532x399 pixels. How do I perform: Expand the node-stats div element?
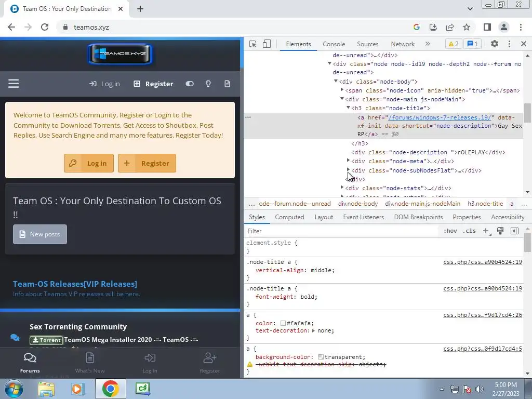[342, 187]
